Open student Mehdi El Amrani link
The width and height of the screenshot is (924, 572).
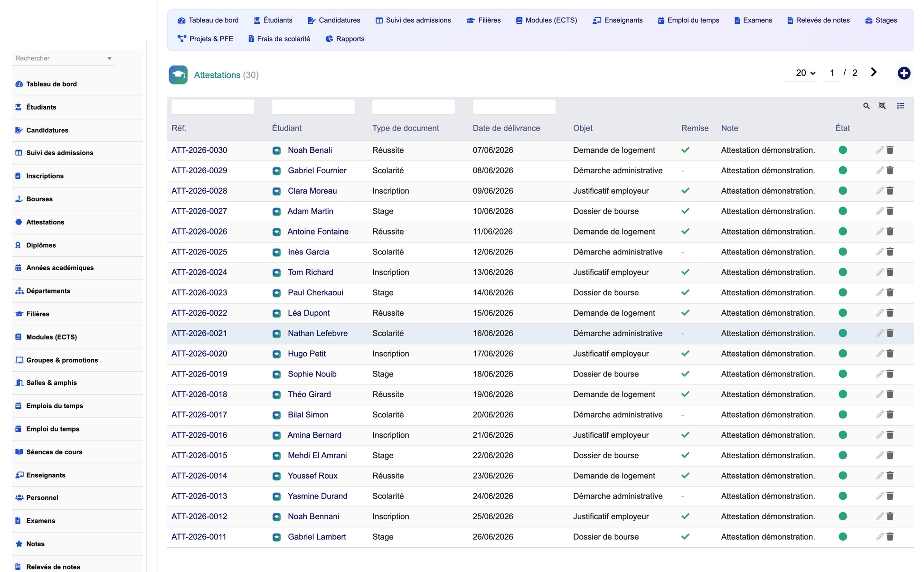[x=317, y=455]
